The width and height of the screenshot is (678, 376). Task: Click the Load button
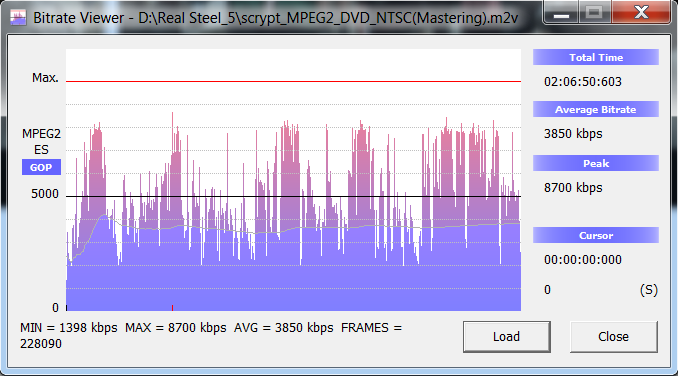(506, 337)
